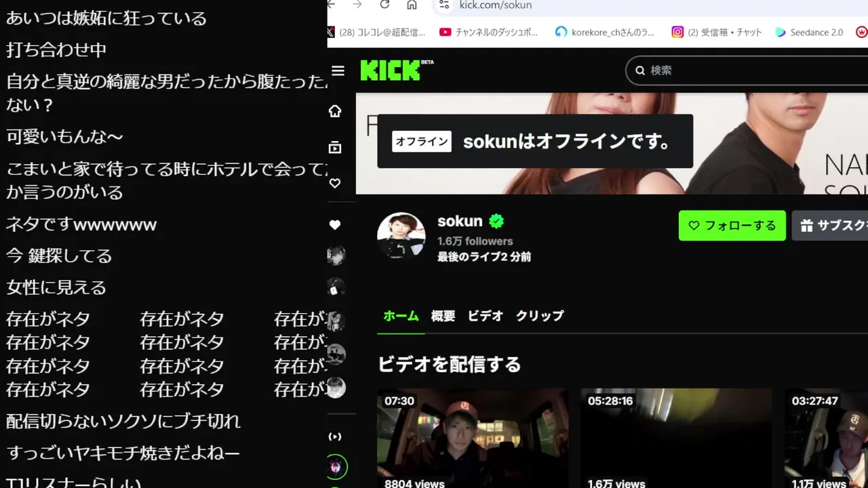Click the ビデオを配信する heading

tap(449, 365)
